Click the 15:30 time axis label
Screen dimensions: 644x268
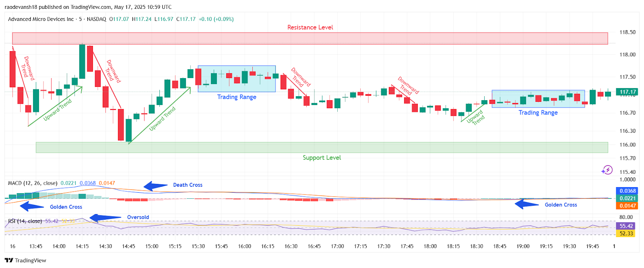click(198, 246)
